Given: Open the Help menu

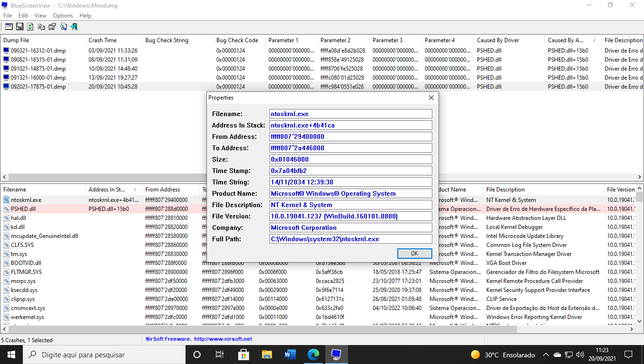Looking at the screenshot, I should 85,16.
